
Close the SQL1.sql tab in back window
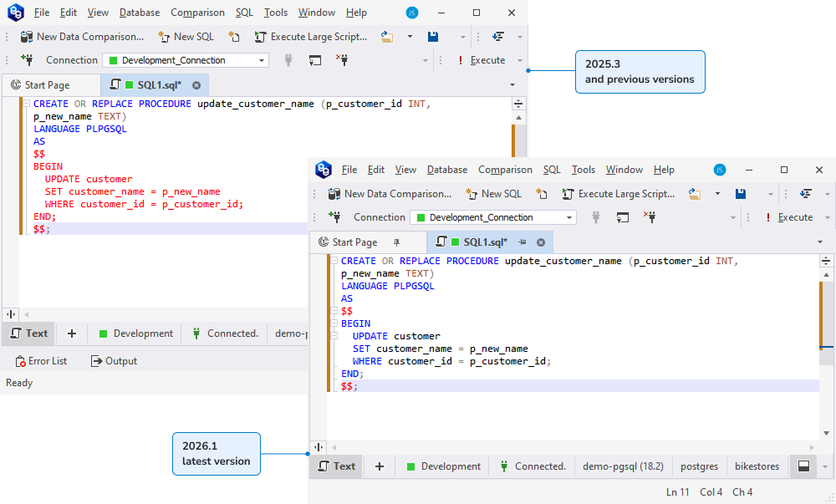click(196, 85)
